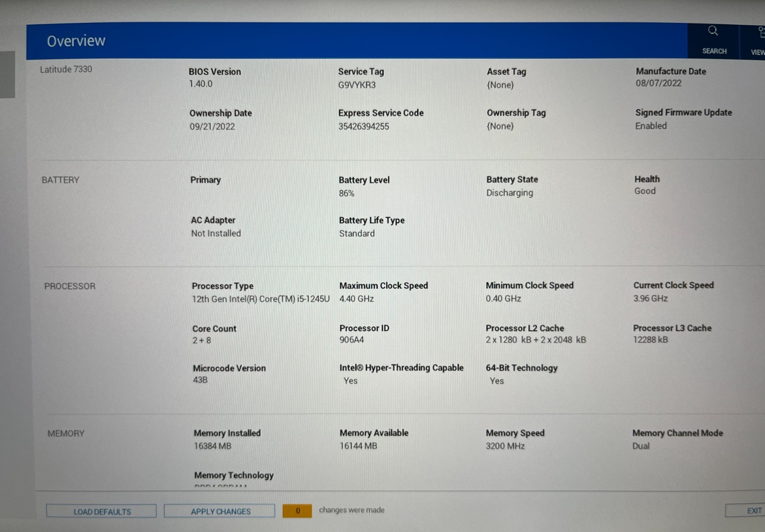The width and height of the screenshot is (765, 532).
Task: Click Signed Firmware Update Enabled value
Action: point(651,126)
